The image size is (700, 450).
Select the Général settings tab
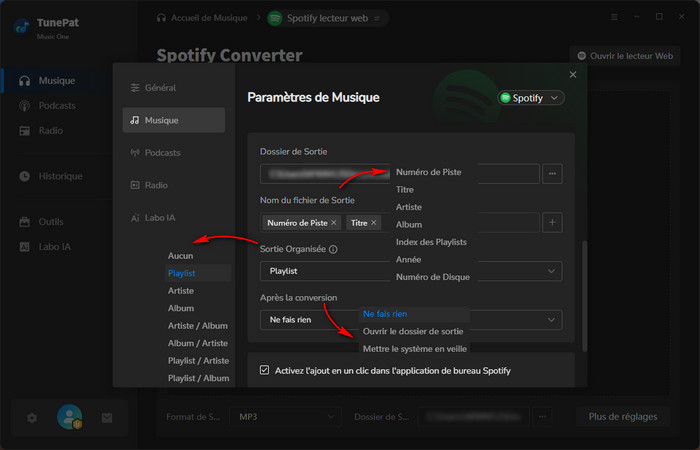pos(174,88)
